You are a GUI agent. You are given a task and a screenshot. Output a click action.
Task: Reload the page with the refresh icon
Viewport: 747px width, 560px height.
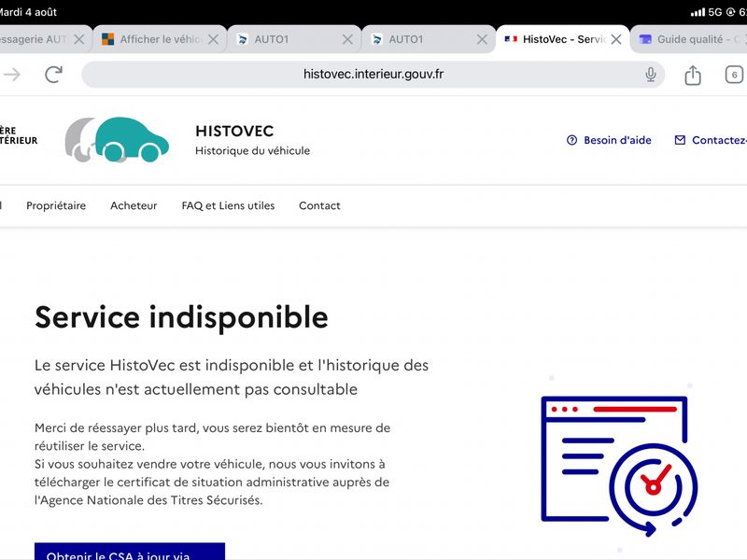click(53, 75)
